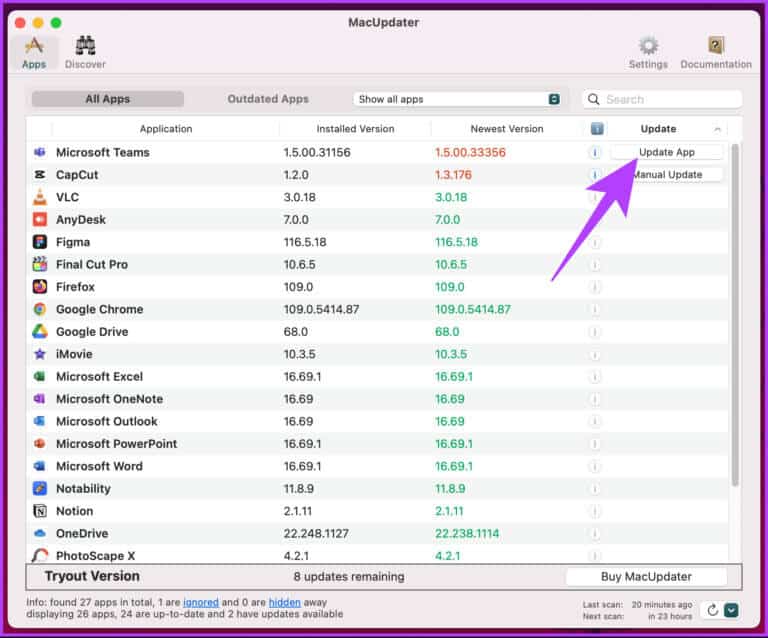Image resolution: width=768 pixels, height=638 pixels.
Task: Switch to the All Apps tab
Action: tap(108, 99)
